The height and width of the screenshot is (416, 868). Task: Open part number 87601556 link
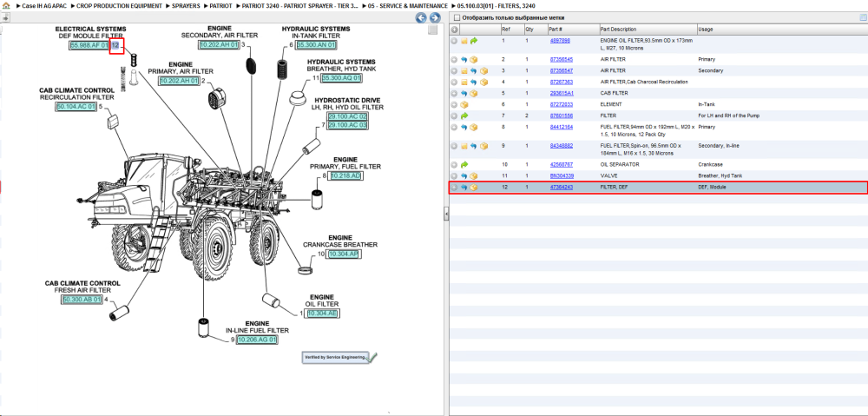tap(561, 116)
